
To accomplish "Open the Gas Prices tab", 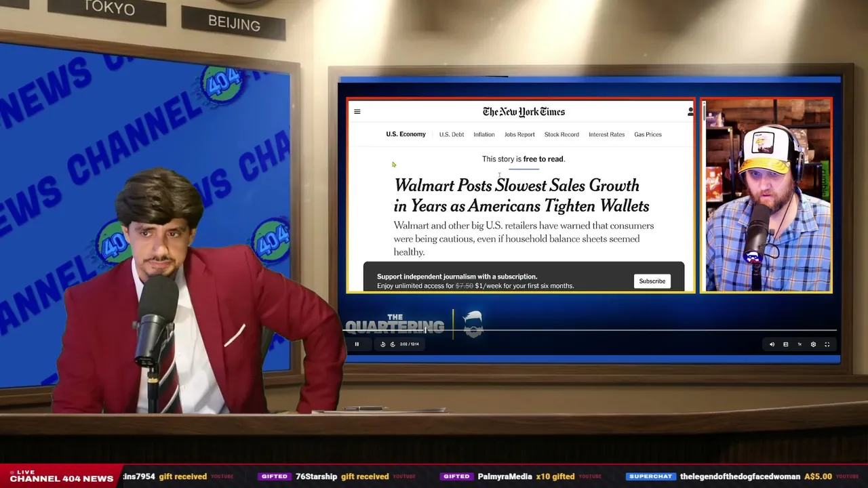I will coord(648,134).
